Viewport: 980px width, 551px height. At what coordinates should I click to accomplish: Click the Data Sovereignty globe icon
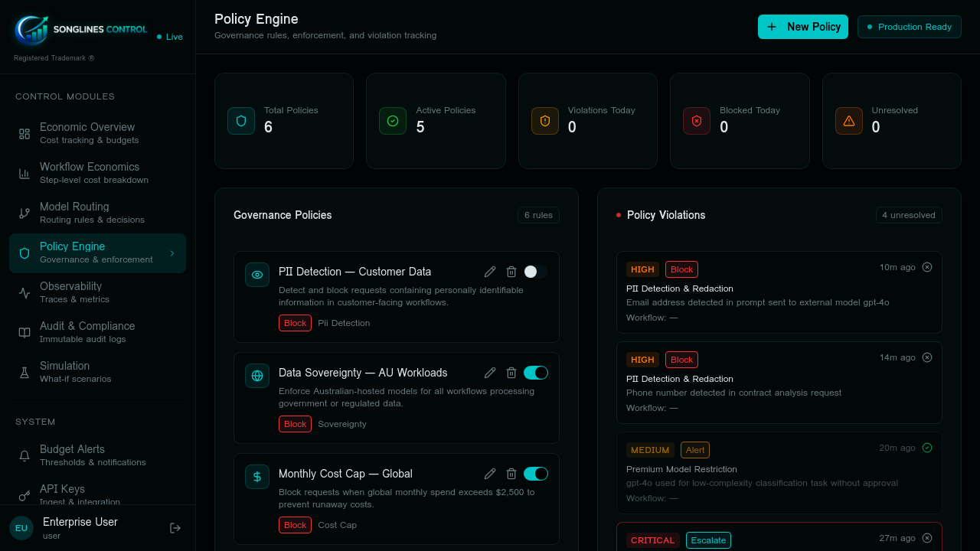pyautogui.click(x=257, y=376)
